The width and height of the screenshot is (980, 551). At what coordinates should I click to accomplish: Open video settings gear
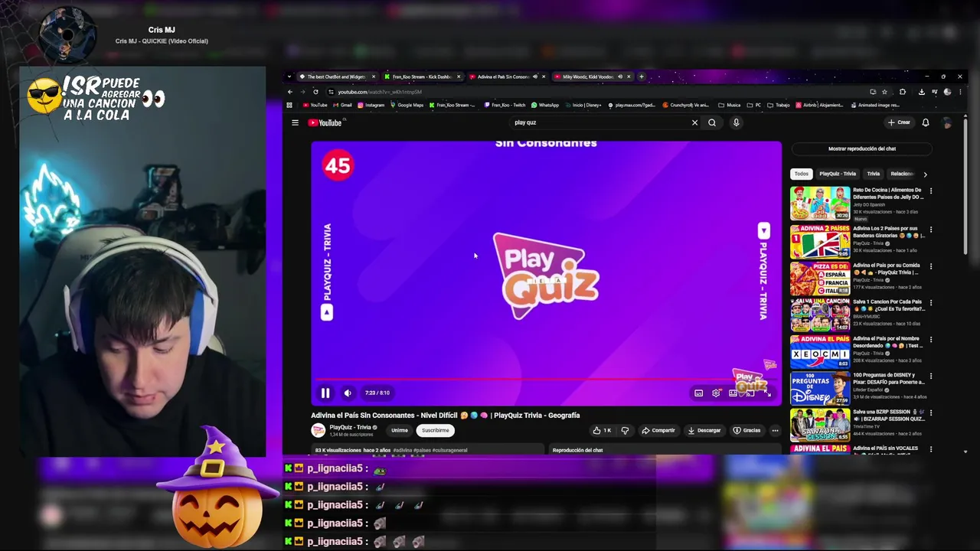(x=716, y=393)
